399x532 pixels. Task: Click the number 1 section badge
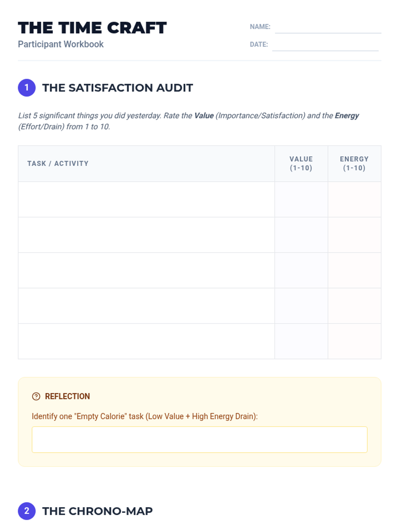point(27,88)
